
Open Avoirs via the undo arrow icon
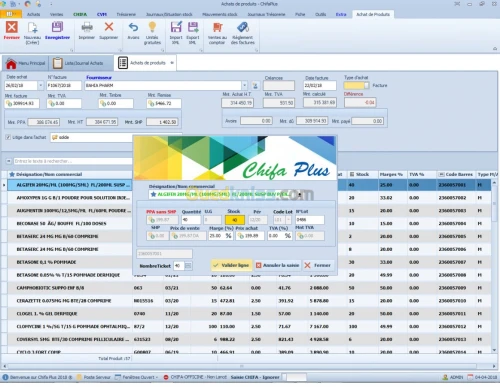tap(133, 27)
